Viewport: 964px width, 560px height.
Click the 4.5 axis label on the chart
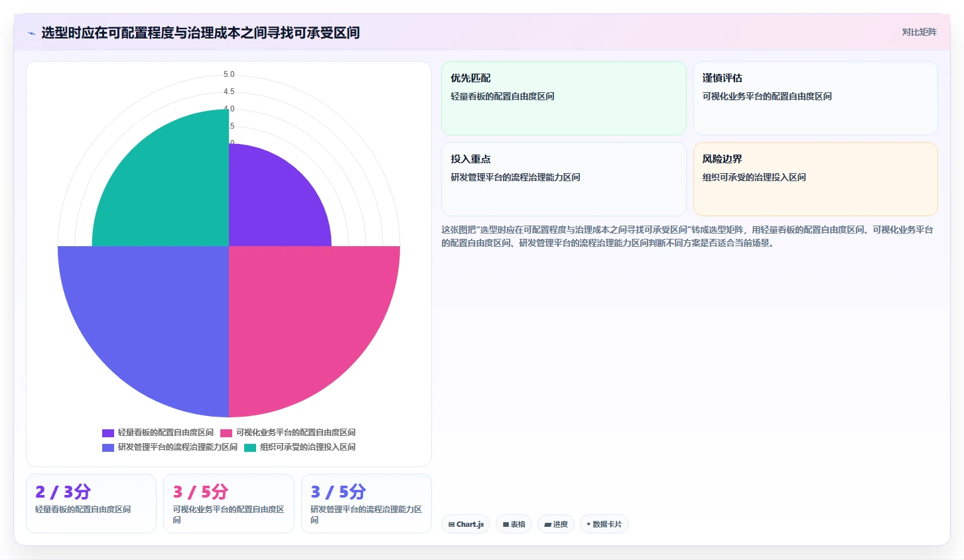[229, 92]
